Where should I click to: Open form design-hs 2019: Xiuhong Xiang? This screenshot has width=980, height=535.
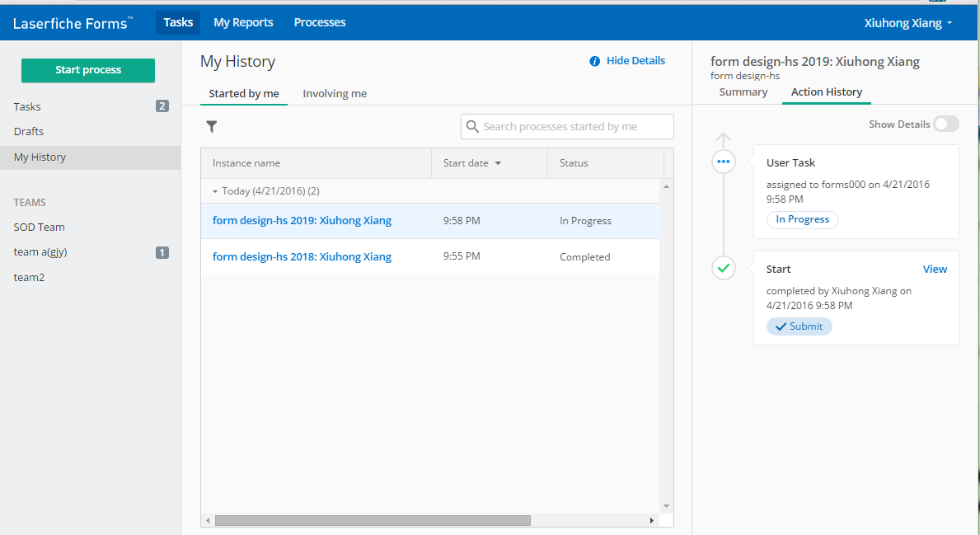pos(302,221)
